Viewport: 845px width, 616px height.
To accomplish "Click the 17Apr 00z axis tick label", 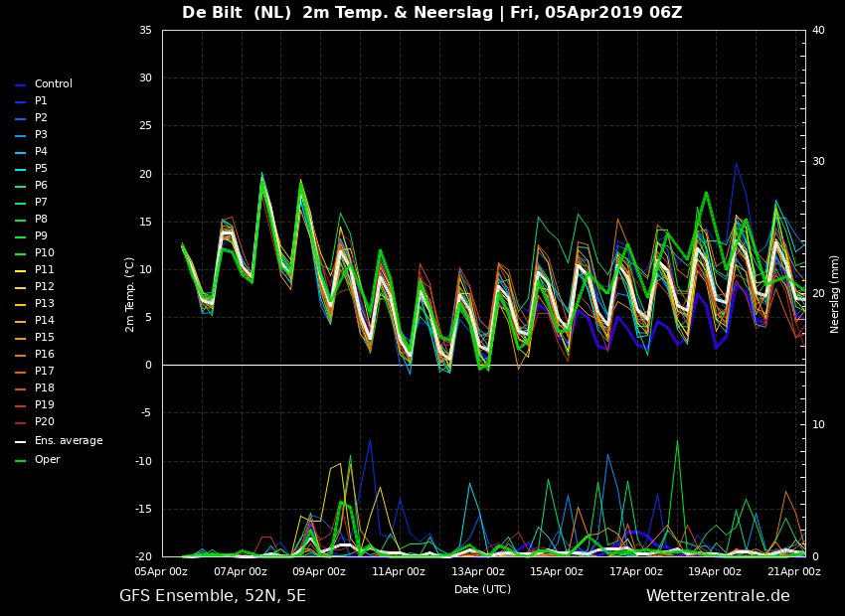I will pyautogui.click(x=636, y=572).
